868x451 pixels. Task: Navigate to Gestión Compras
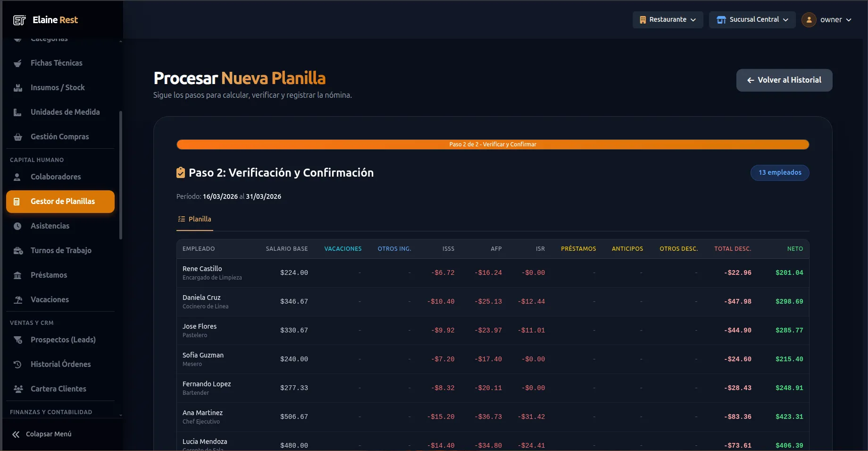click(x=60, y=137)
